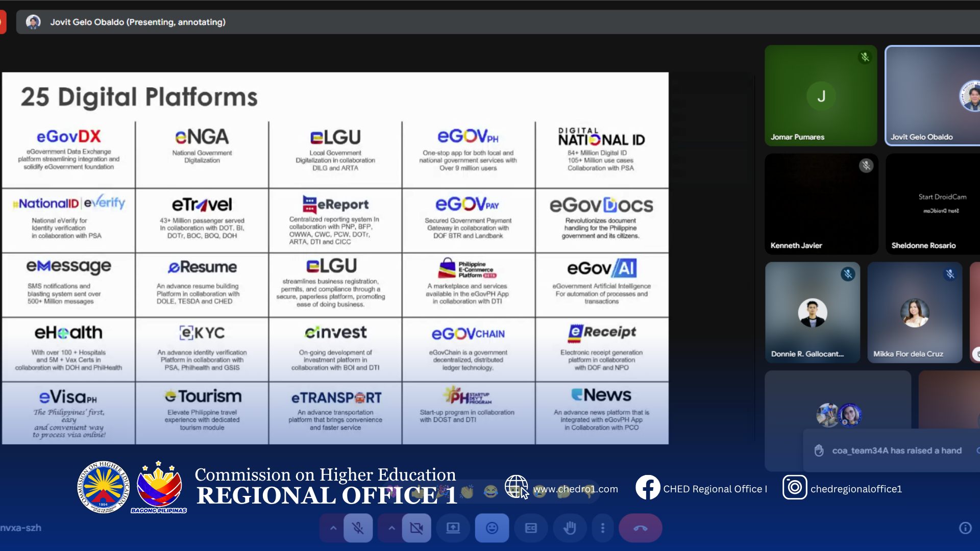Leave the call with the red button
The width and height of the screenshot is (980, 551).
(x=640, y=528)
